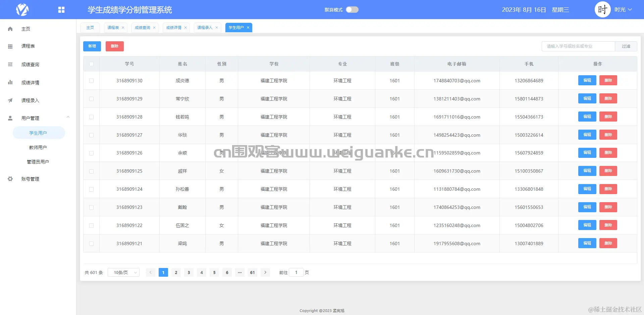
Task: Check the row checkbox for 3168909127
Action: (91, 135)
